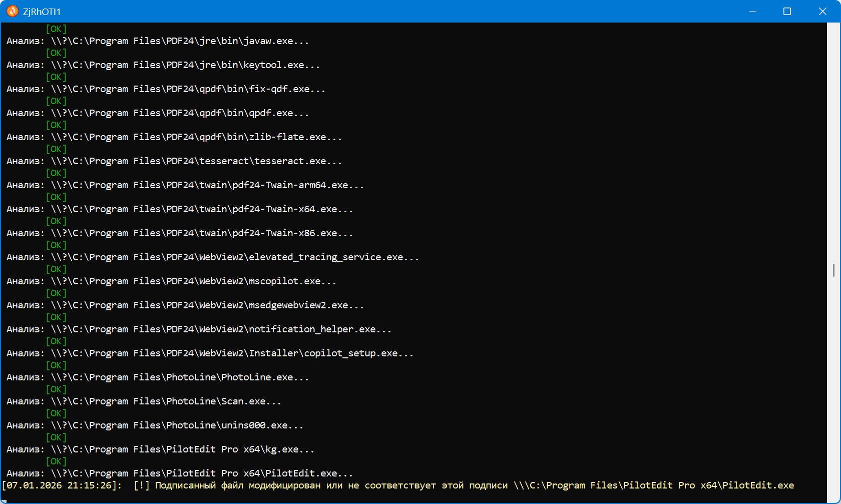Click the timestamped modified-signature warning line
Image resolution: width=841 pixels, height=504 pixels.
click(398, 485)
